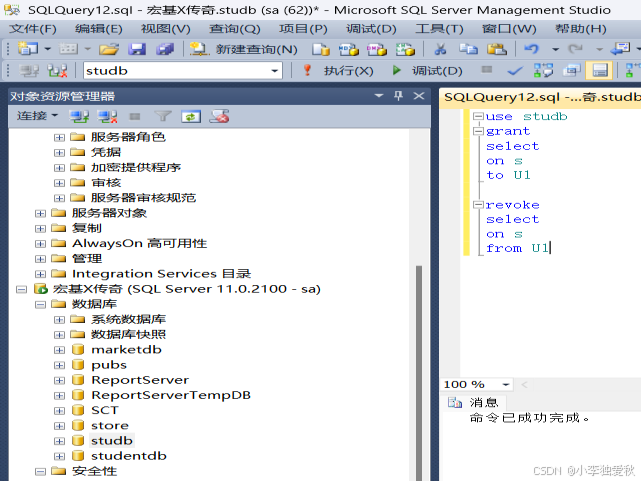Open the 帮助(H) menu
641x482 pixels.
point(580,29)
